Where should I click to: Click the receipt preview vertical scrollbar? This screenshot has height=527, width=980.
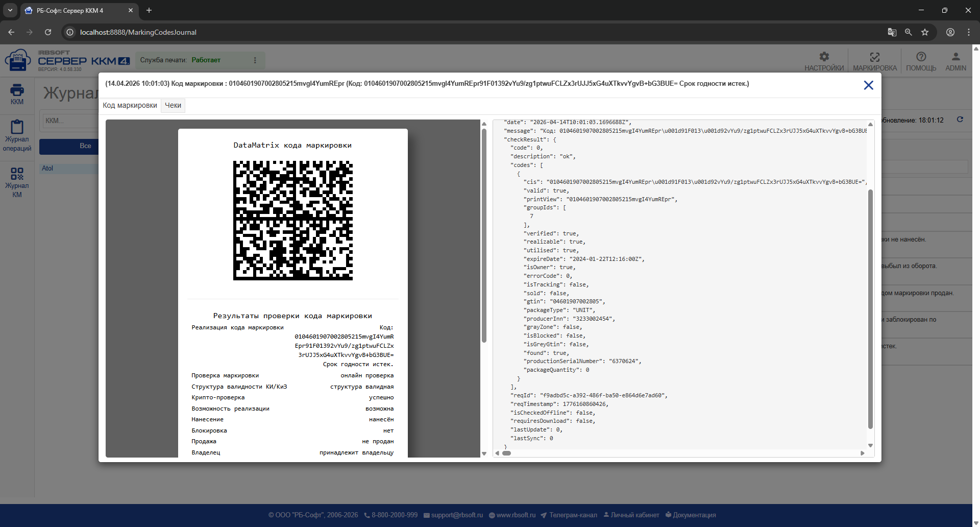pyautogui.click(x=484, y=235)
